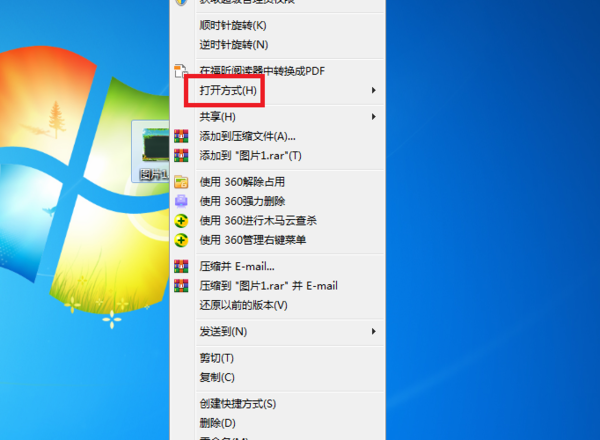
Task: Open the 共享(H) submenu
Action: (217, 117)
